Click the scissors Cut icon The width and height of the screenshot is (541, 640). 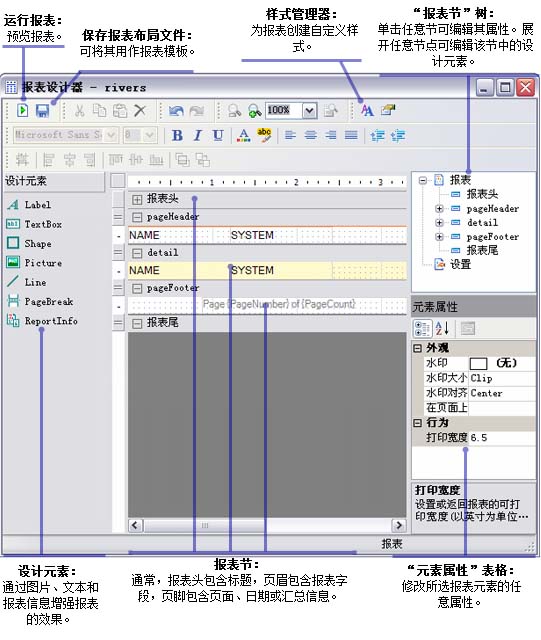pos(80,111)
